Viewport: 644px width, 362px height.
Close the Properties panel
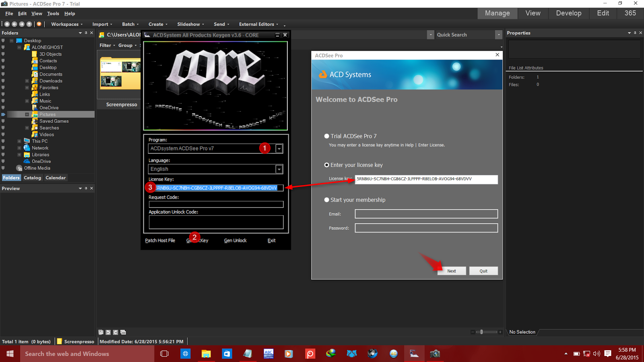pos(641,33)
